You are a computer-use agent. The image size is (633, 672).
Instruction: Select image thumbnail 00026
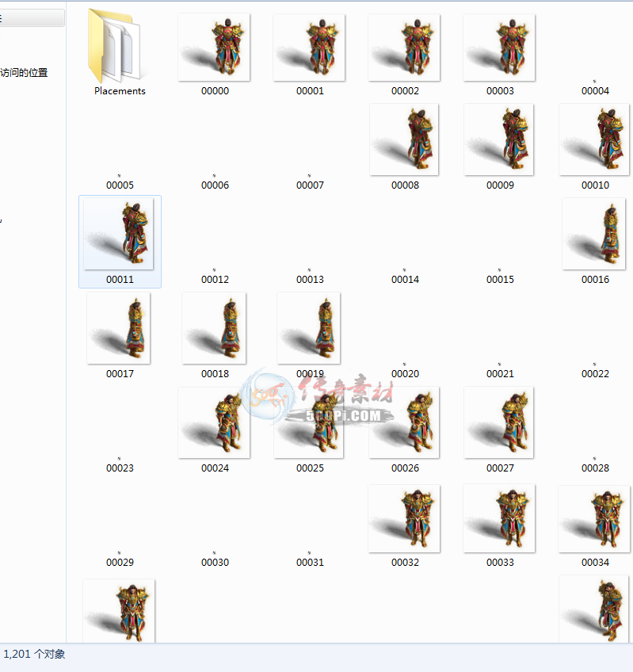404,422
